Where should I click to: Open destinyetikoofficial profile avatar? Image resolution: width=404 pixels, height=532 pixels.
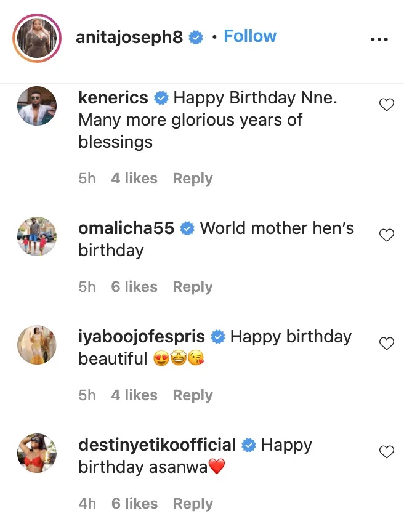37,453
